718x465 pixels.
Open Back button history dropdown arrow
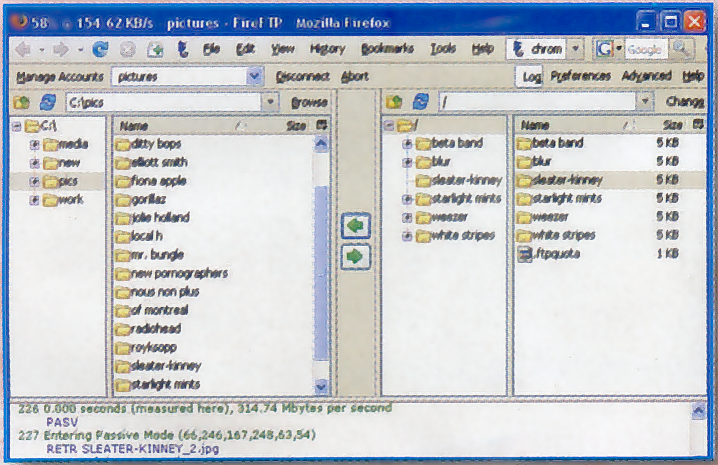tap(41, 49)
